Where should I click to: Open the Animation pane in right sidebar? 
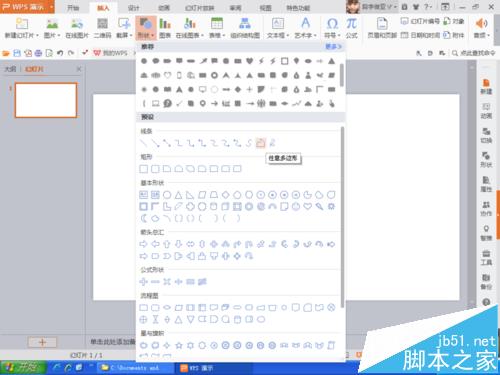coord(486,111)
